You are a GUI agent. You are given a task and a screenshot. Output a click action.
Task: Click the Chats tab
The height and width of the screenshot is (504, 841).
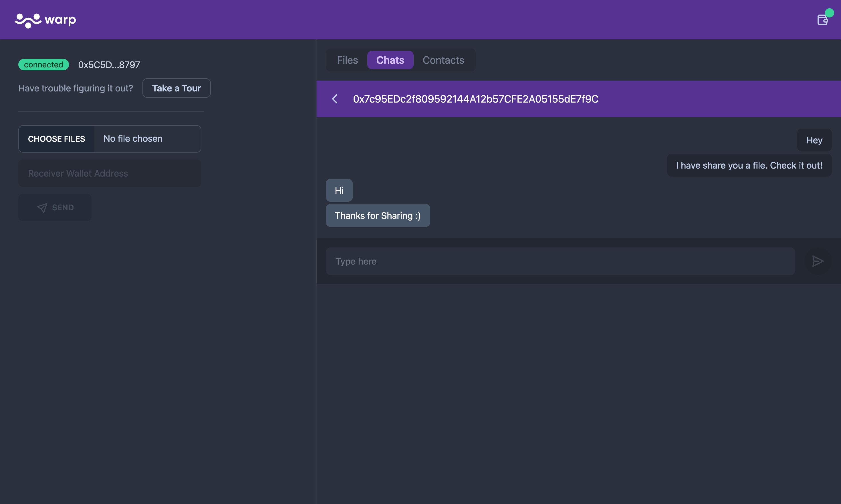[390, 59]
